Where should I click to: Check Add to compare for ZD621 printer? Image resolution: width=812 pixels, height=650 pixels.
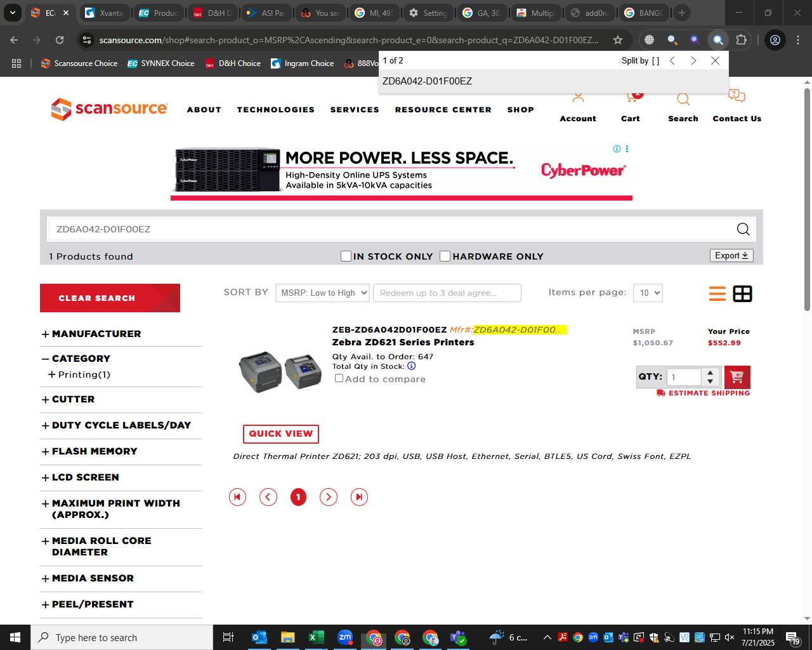coord(339,378)
